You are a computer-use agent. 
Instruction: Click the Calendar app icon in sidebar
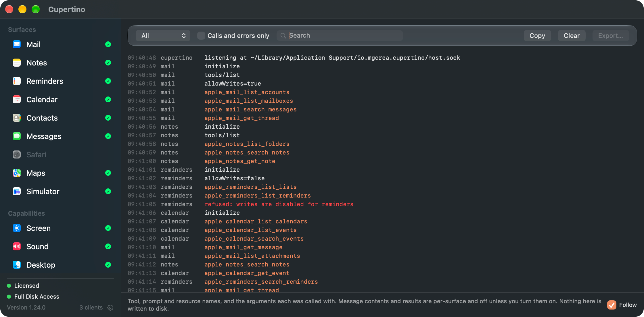17,99
